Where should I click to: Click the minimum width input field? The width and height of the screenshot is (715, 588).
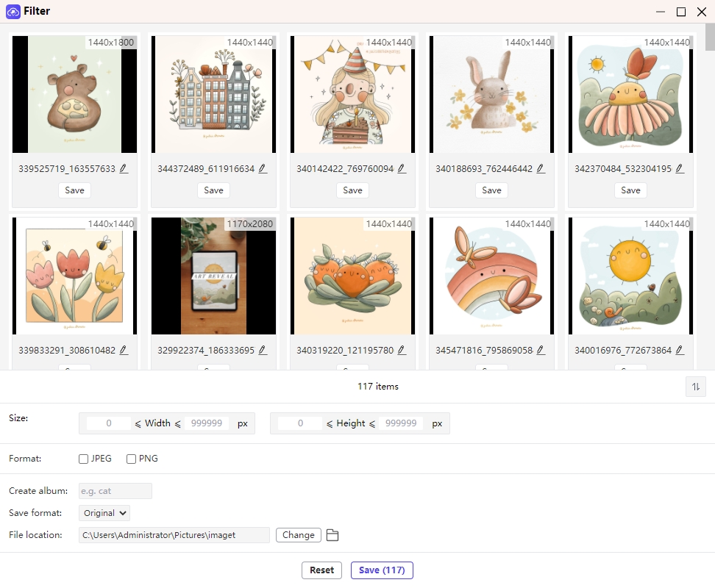[109, 423]
